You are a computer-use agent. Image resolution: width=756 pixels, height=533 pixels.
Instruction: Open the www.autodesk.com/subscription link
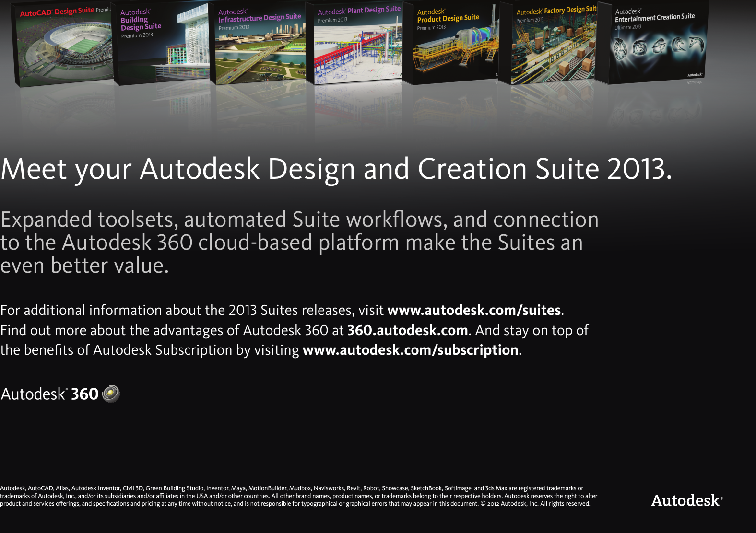coord(411,350)
